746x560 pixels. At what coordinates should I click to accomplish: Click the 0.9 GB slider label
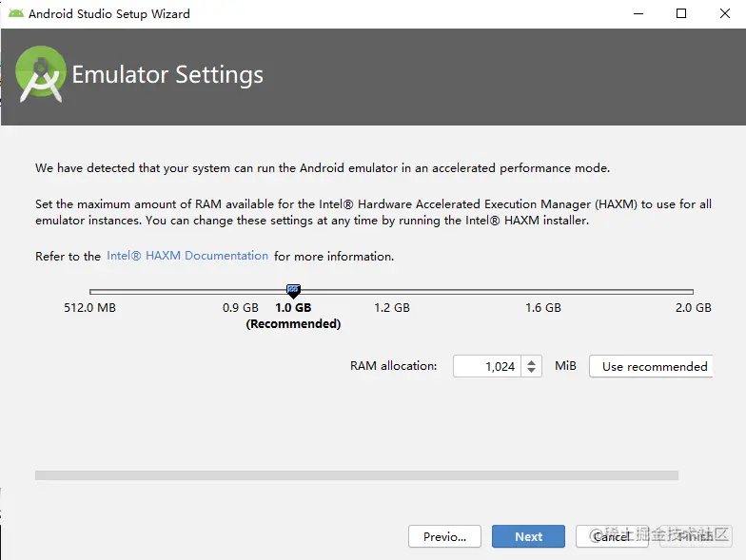click(240, 308)
